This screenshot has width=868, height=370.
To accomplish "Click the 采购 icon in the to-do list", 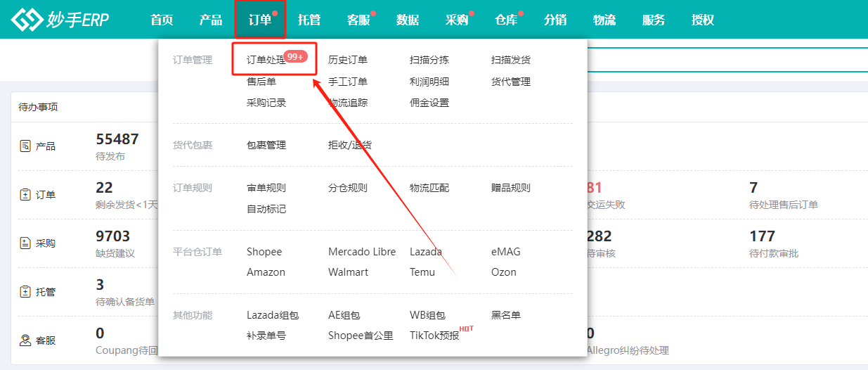I will pos(25,243).
